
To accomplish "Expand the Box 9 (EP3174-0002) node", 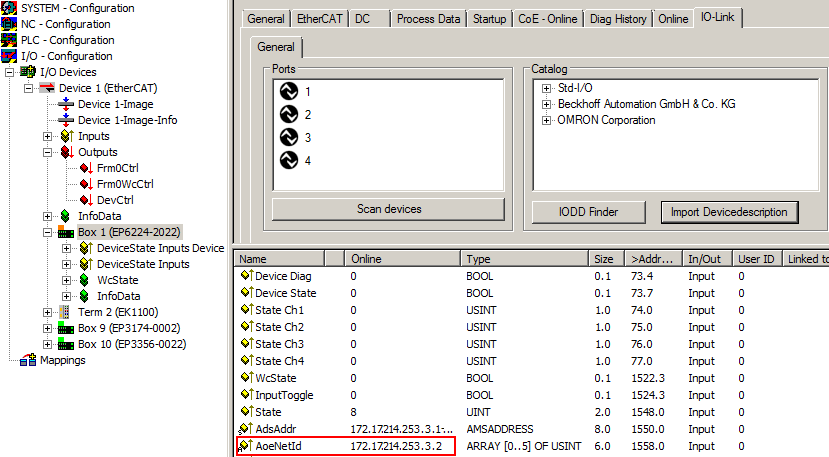I will pos(48,328).
